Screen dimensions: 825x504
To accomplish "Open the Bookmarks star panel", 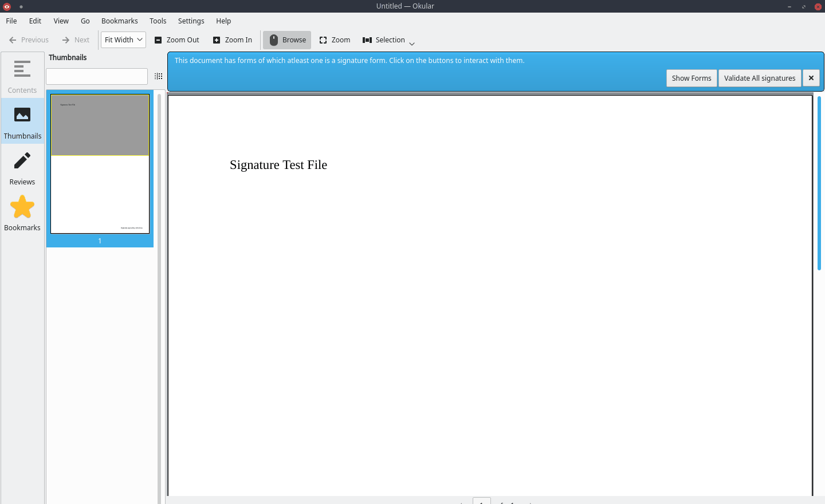I will 22,213.
